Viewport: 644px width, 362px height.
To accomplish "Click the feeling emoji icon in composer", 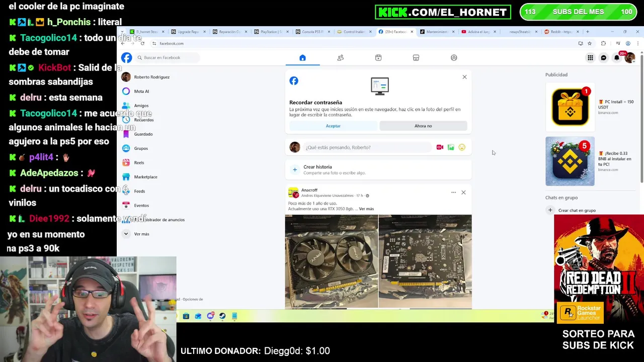I will pos(462,147).
